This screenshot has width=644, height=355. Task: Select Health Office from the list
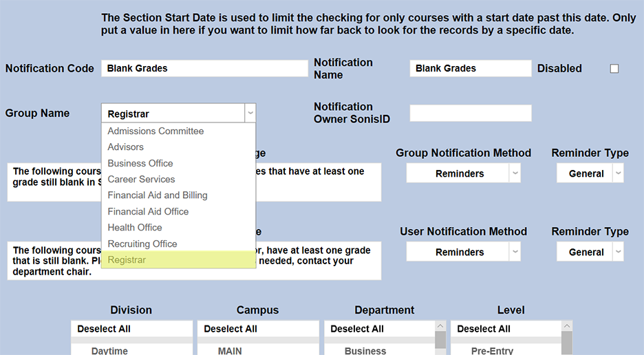(x=135, y=228)
